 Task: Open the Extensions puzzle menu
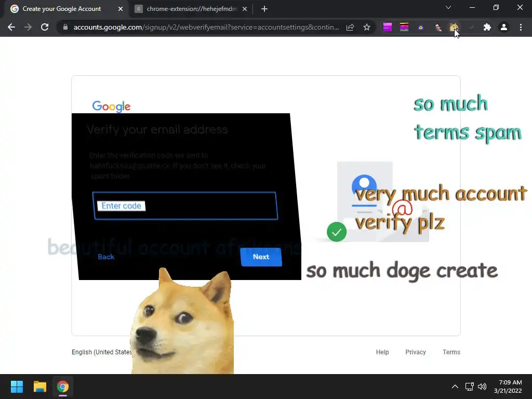487,27
